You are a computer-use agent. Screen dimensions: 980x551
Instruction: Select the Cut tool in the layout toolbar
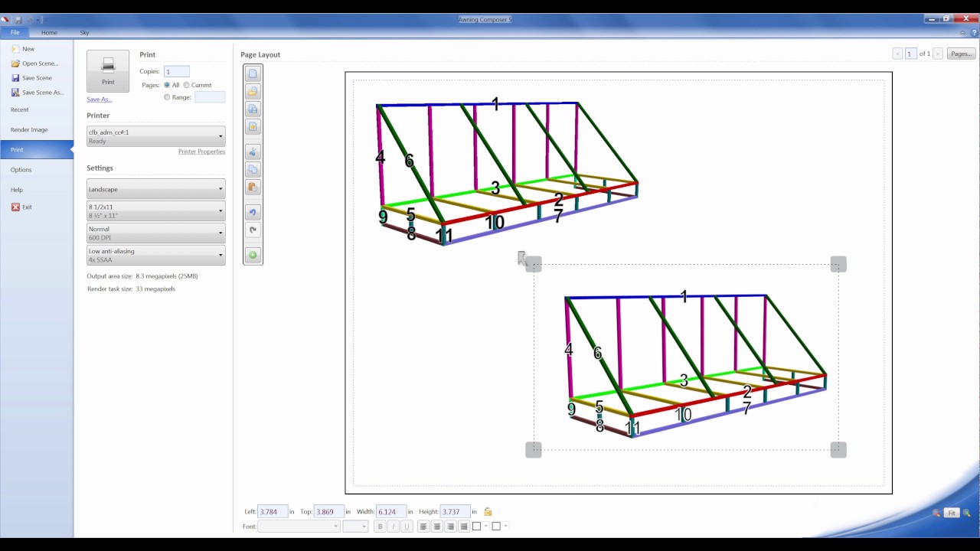(x=253, y=152)
